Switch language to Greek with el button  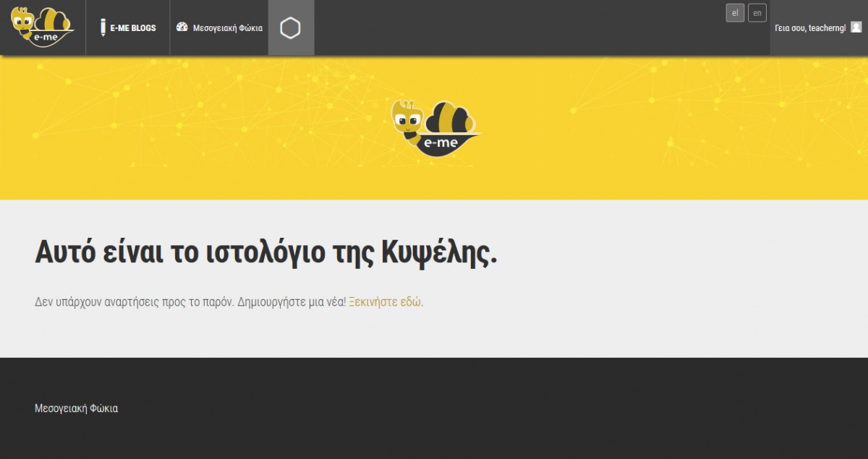[735, 13]
